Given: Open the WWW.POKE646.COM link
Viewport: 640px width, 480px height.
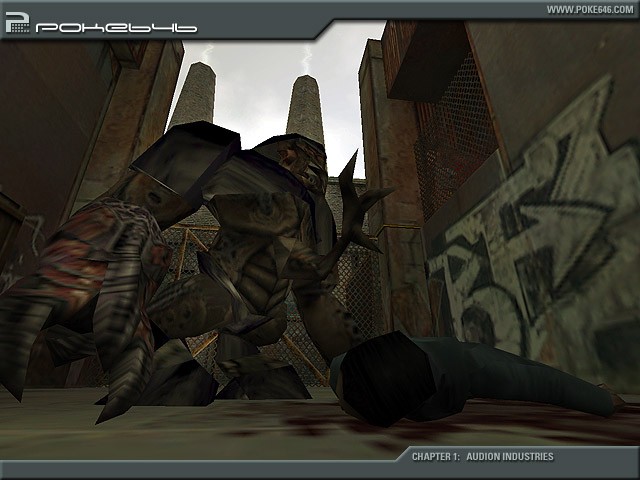Looking at the screenshot, I should (589, 9).
